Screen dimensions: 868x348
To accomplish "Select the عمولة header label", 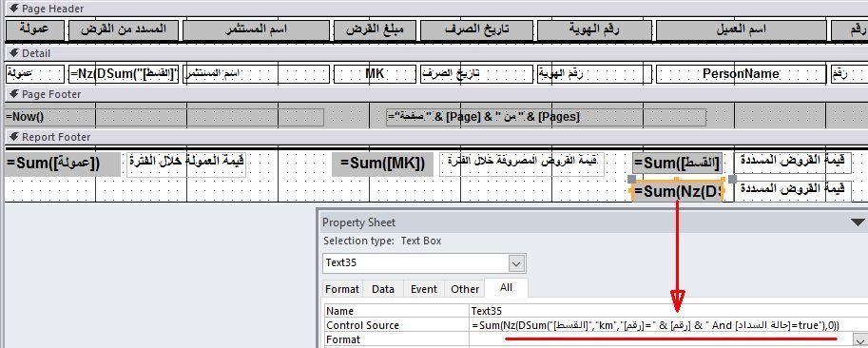I will pos(35,30).
